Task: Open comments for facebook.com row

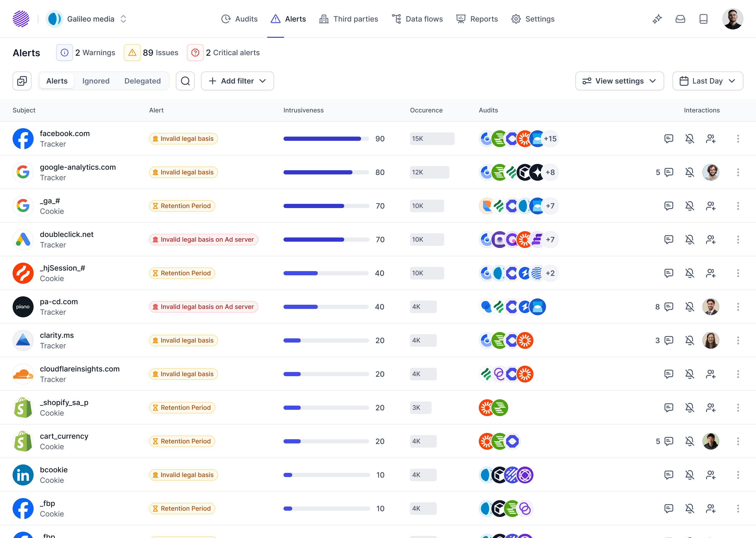Action: tap(669, 138)
